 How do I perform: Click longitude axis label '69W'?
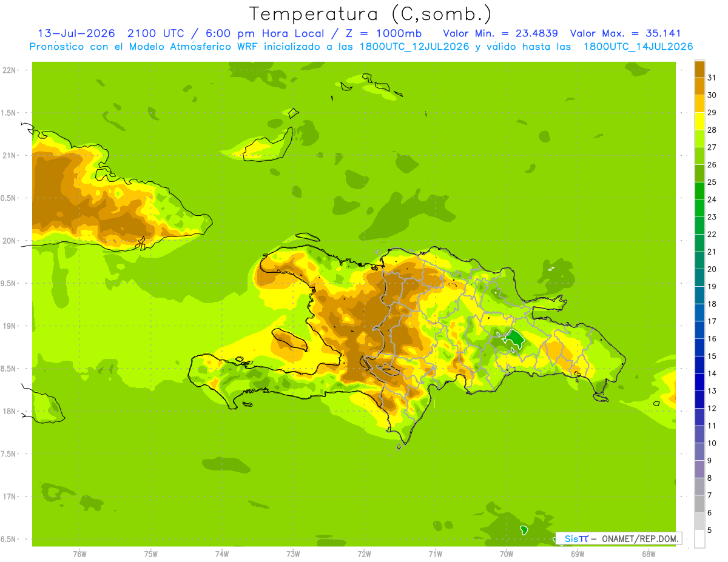tap(578, 554)
